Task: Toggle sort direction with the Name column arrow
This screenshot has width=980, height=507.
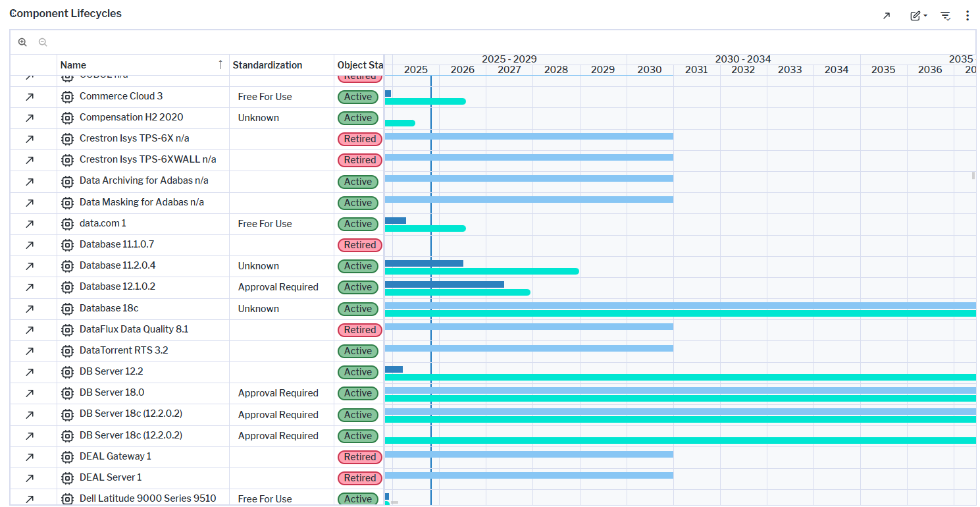Action: tap(220, 65)
